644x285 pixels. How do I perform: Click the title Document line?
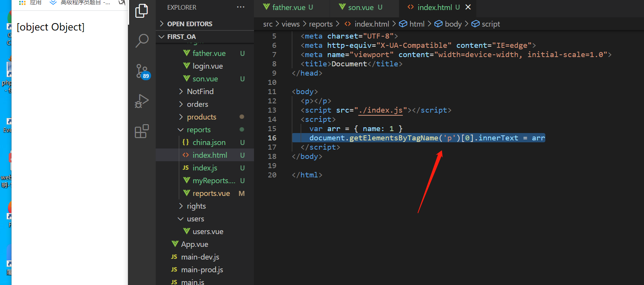pyautogui.click(x=351, y=64)
